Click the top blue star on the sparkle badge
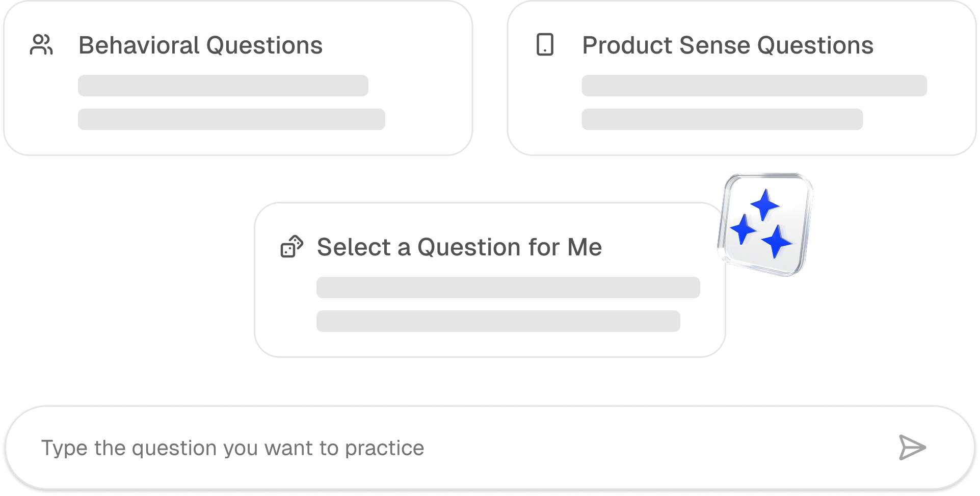Screen dimensions: 980x496 pos(765,204)
